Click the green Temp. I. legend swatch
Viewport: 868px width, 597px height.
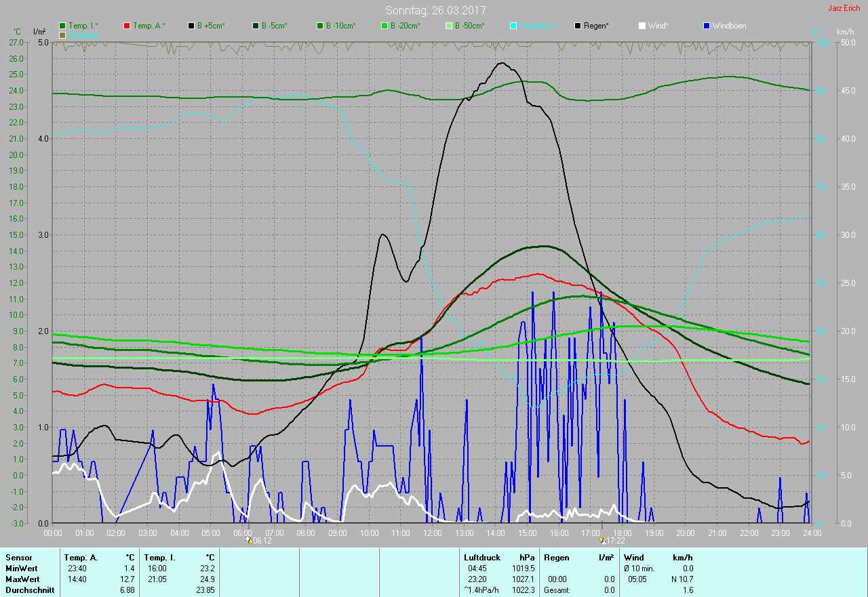pos(63,26)
